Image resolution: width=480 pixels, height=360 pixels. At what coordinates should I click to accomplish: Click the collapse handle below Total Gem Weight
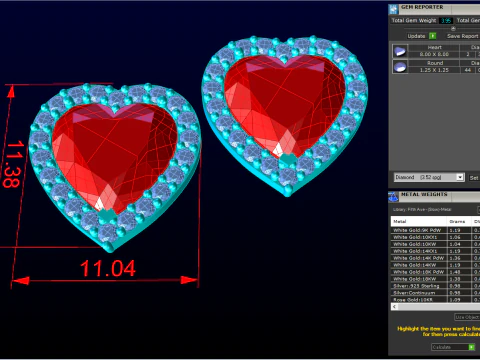click(453, 28)
